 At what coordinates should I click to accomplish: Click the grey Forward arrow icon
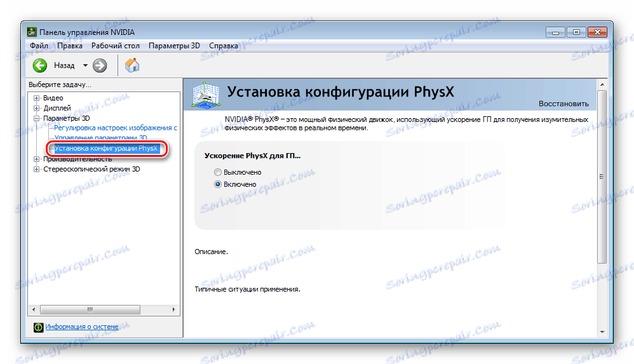[x=100, y=65]
